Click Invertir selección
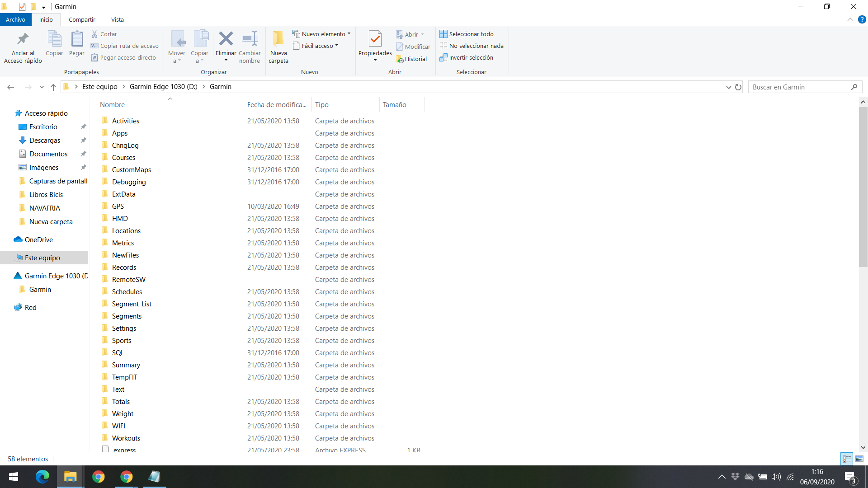The width and height of the screenshot is (868, 488). coord(467,58)
